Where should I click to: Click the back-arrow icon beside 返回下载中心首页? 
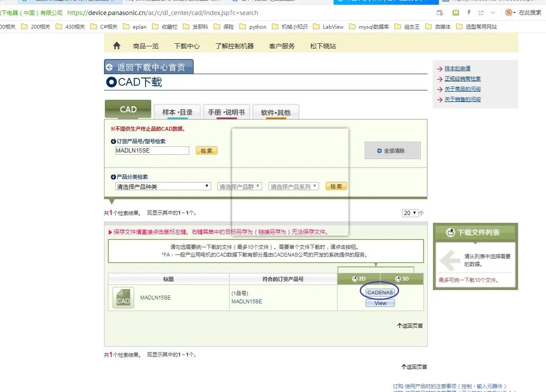109,67
